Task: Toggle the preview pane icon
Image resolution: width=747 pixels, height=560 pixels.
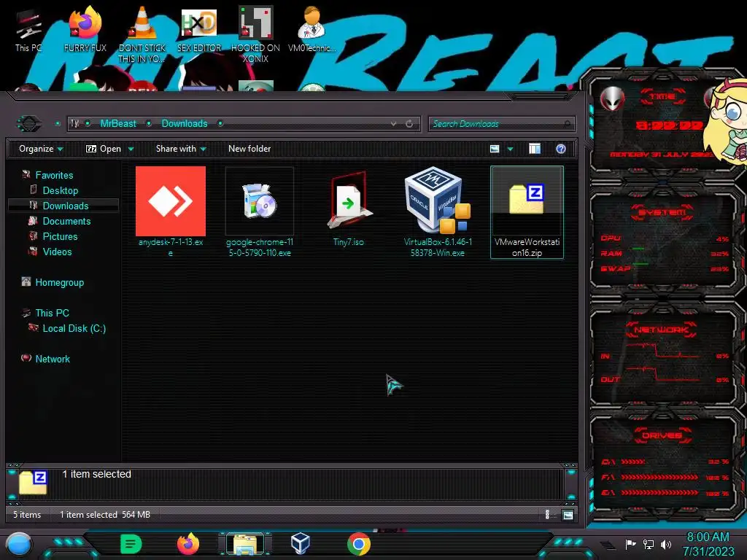Action: 535,149
